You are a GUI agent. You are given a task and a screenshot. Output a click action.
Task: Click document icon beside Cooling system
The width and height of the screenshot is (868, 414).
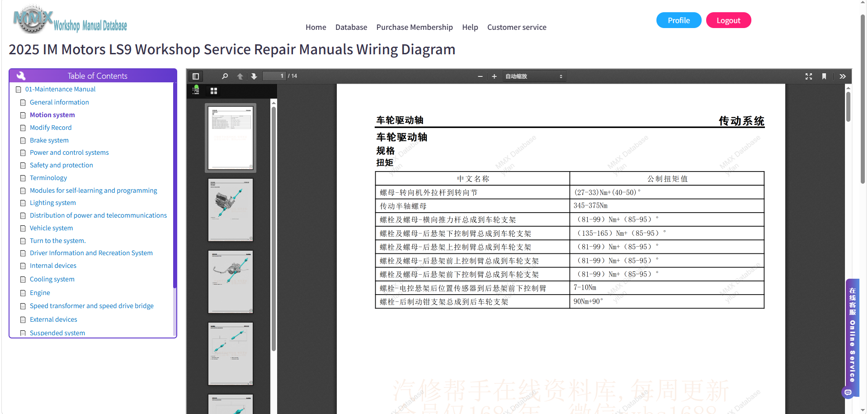23,280
